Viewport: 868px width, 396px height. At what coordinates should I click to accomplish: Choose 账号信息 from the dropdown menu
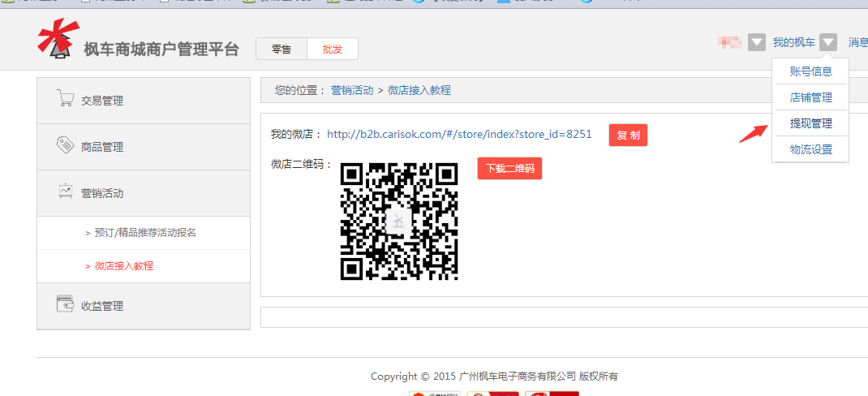(810, 71)
